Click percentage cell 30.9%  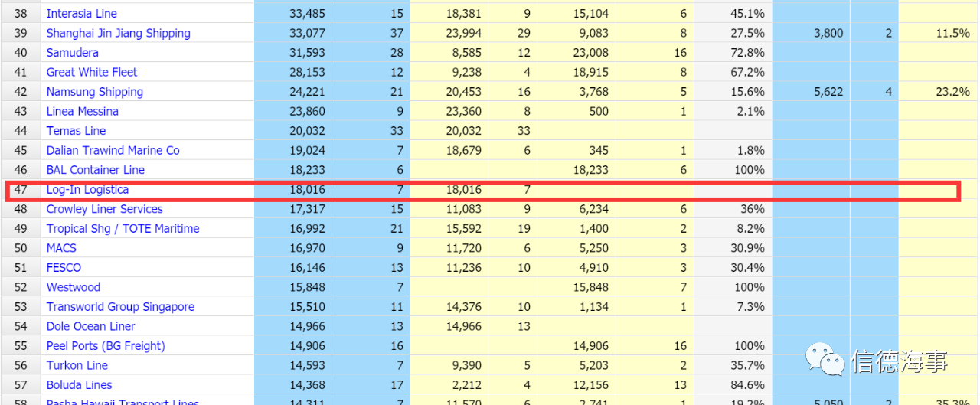[x=747, y=248]
